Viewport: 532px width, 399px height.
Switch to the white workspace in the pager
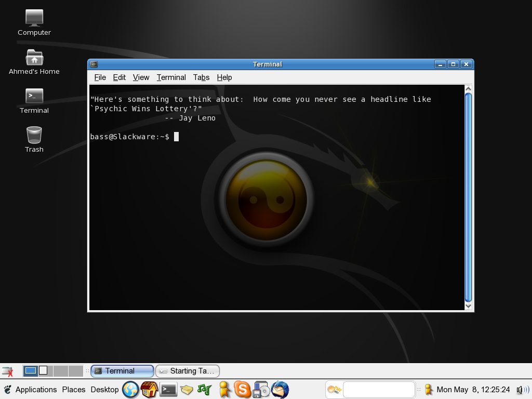44,370
